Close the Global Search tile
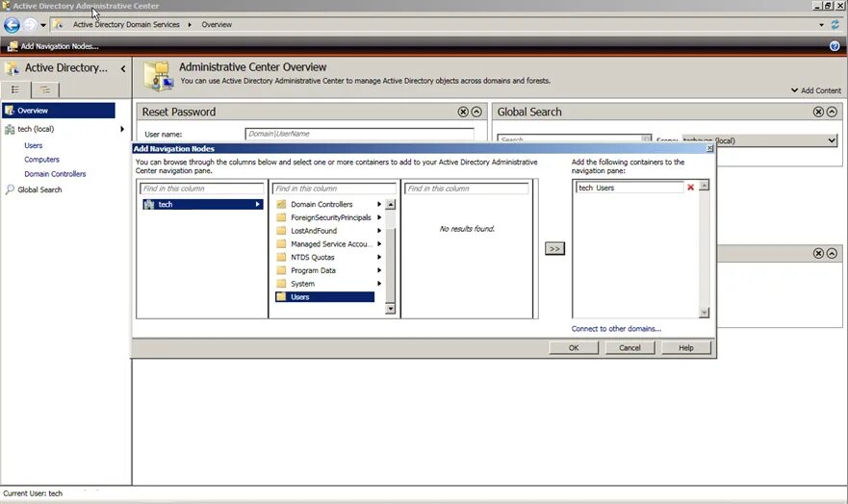 coord(818,112)
